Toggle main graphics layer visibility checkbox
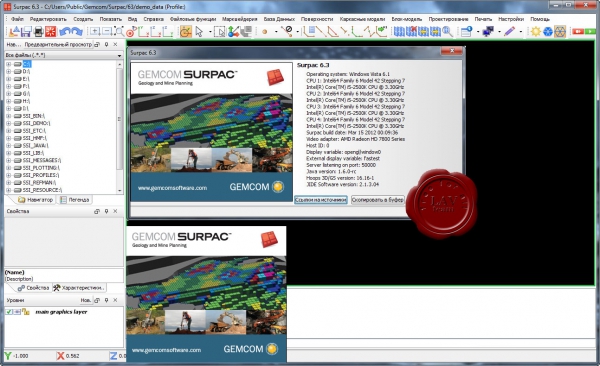This screenshot has height=366, width=600. (x=9, y=312)
